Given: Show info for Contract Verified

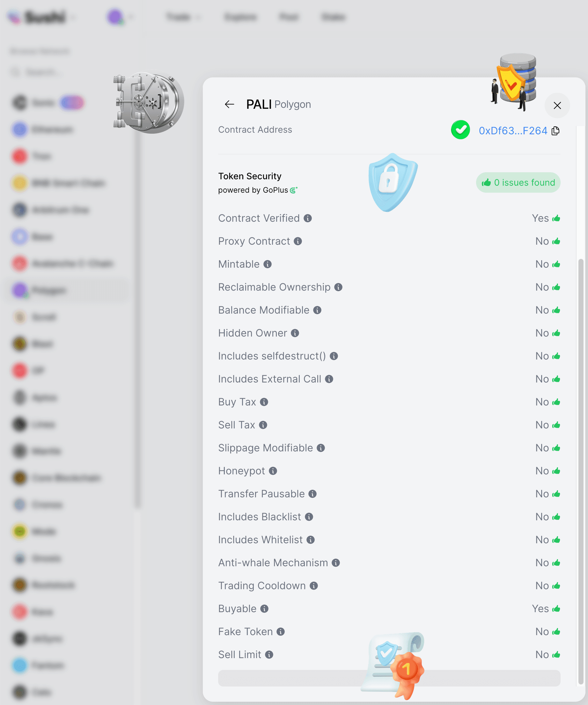Looking at the screenshot, I should coord(308,218).
